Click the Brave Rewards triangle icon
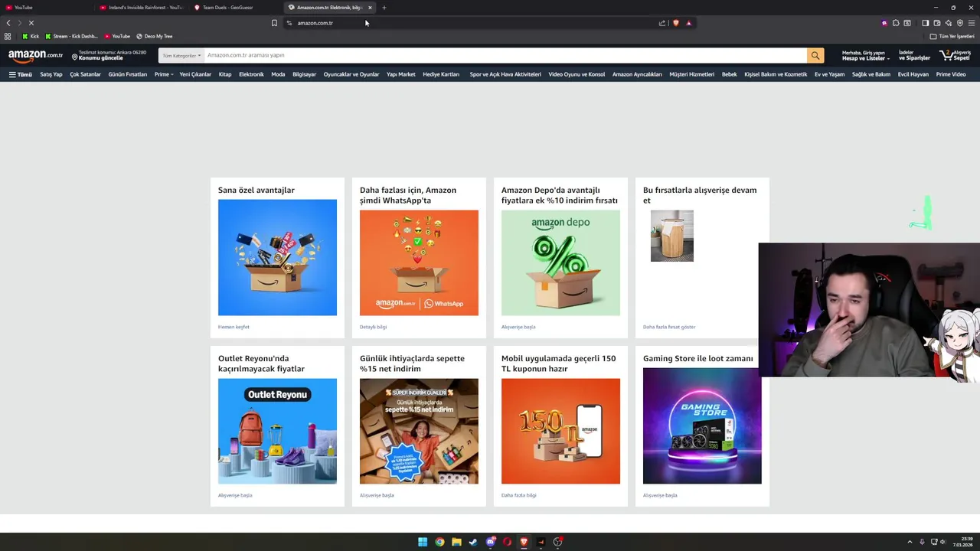Image resolution: width=980 pixels, height=551 pixels. pyautogui.click(x=688, y=23)
